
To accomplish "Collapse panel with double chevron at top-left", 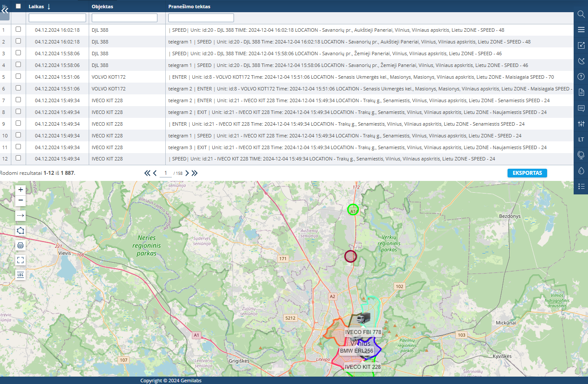I will pyautogui.click(x=5, y=11).
